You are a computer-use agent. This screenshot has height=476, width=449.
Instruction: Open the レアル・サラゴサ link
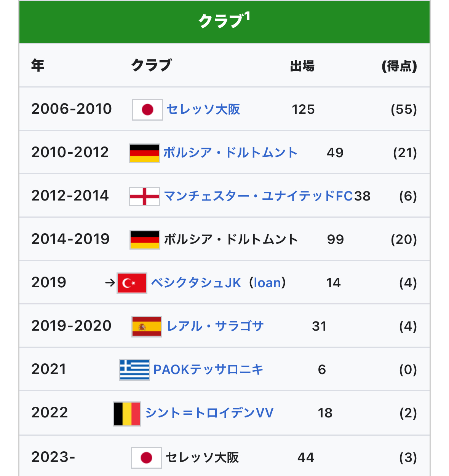click(215, 326)
